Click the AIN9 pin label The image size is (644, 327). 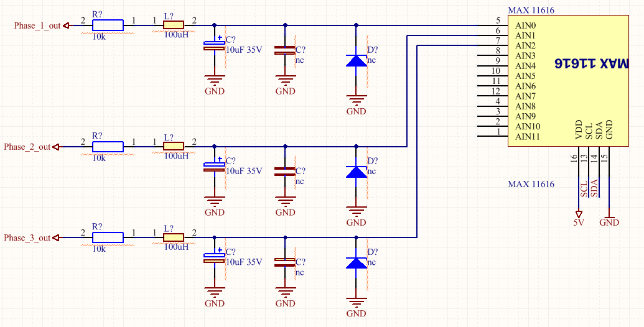[x=525, y=116]
